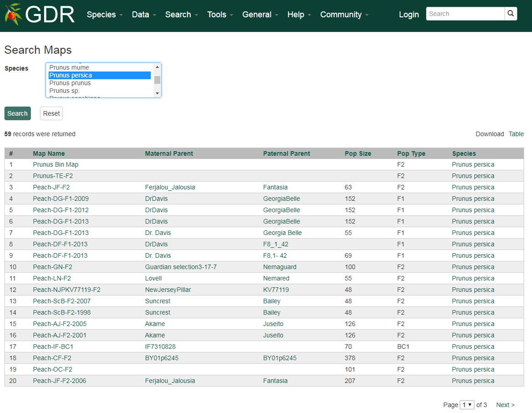Screen dimensions: 532x413
Task: Open the Peach-JF-F2 map link
Action: [51, 187]
